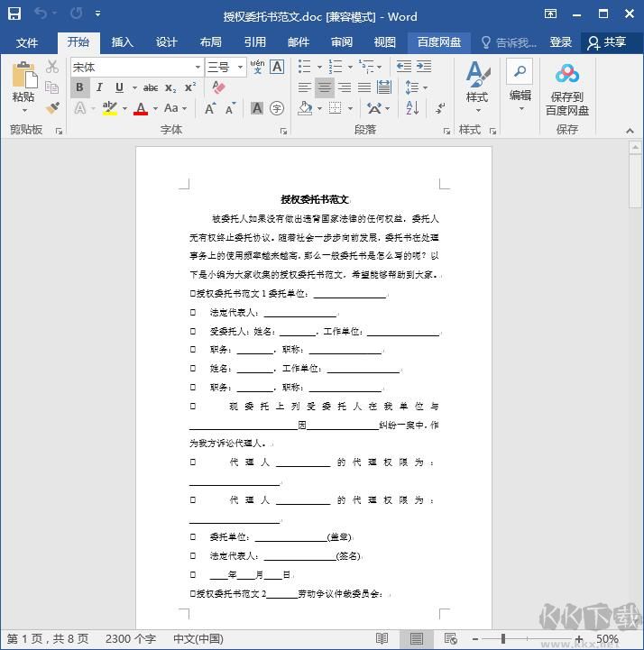Align text left
Image resolution: width=644 pixels, height=650 pixels.
304,87
